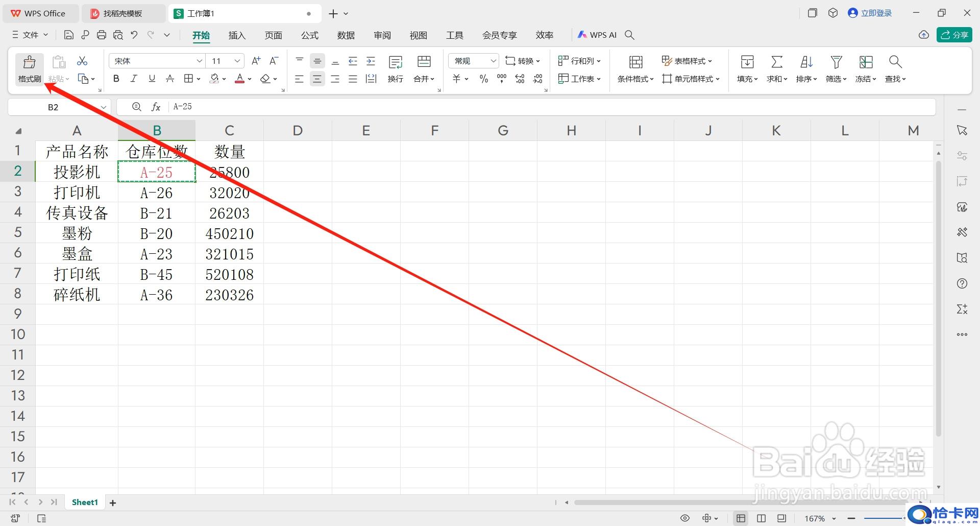The width and height of the screenshot is (980, 526).
Task: Click the Print Preview icon
Action: click(118, 35)
